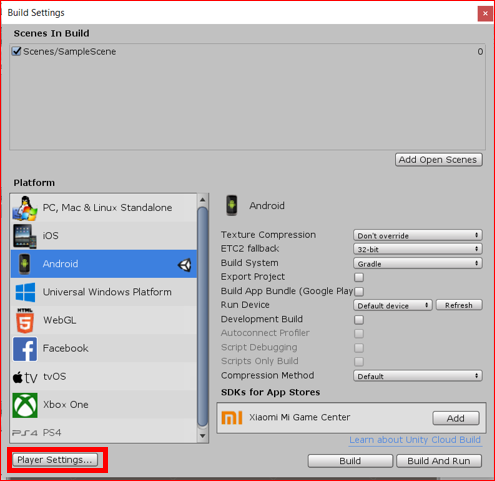Open the Build System Gradle dropdown
The image size is (495, 481).
(418, 263)
